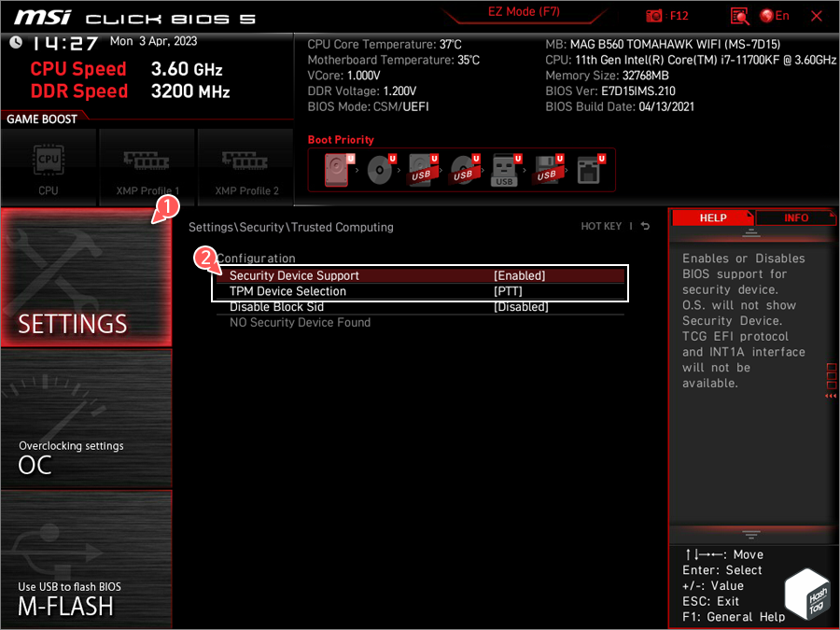Open the BIOS search tool
Viewport: 840px width, 630px height.
coord(738,16)
